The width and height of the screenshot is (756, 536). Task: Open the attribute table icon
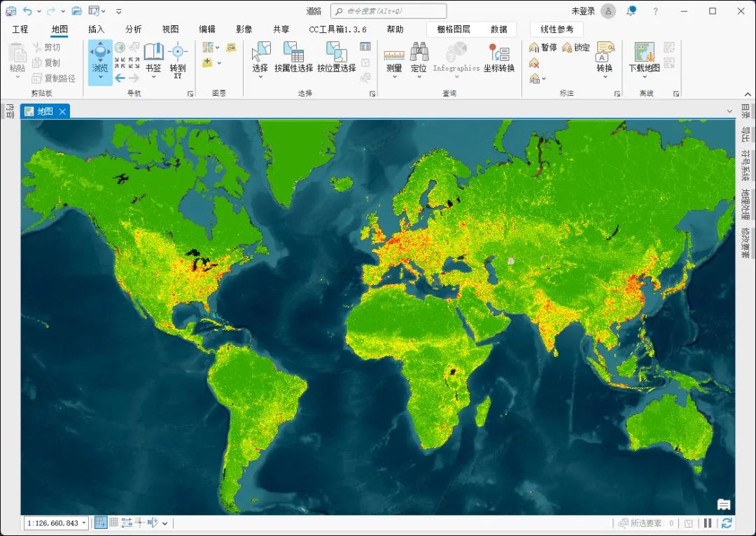click(x=365, y=47)
